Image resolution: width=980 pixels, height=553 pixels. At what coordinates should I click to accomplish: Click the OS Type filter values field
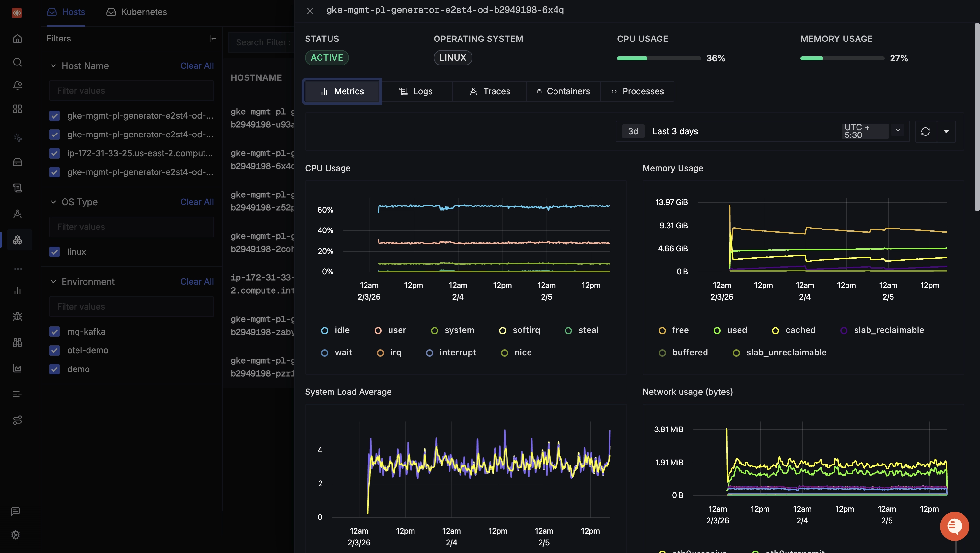131,227
